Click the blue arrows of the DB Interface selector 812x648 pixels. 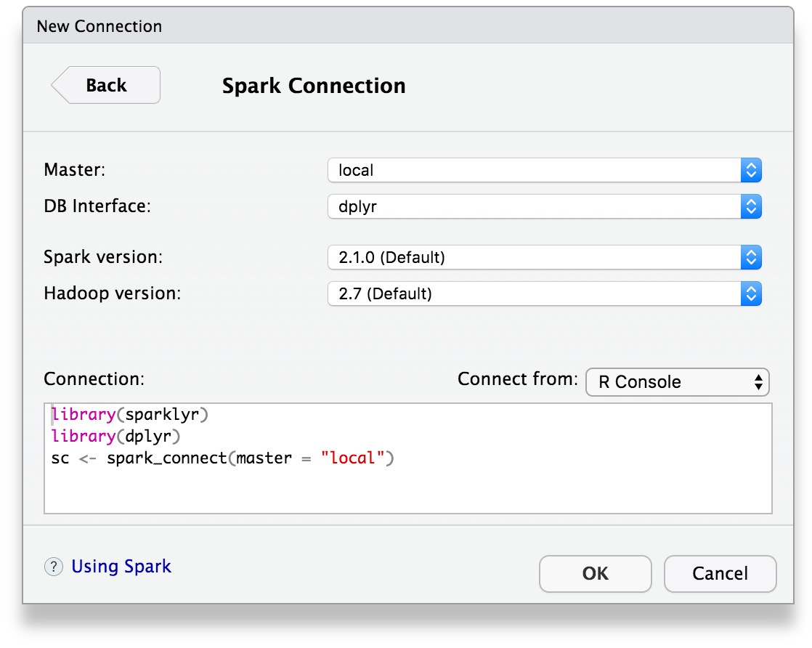[x=751, y=207]
